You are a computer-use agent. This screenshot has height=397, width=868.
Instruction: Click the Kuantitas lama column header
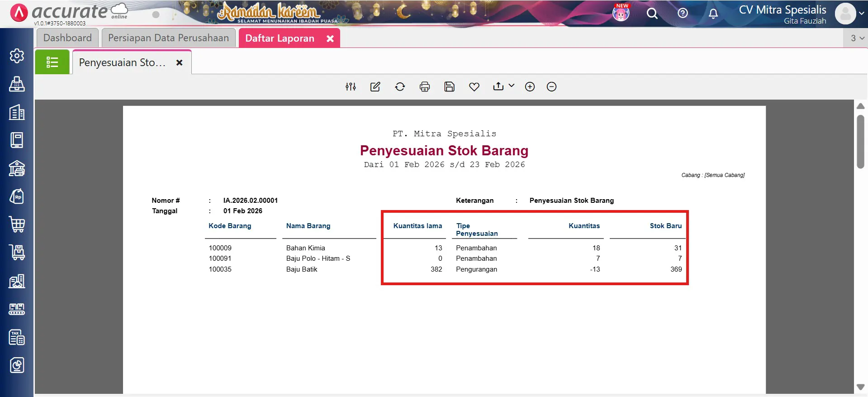pyautogui.click(x=417, y=225)
